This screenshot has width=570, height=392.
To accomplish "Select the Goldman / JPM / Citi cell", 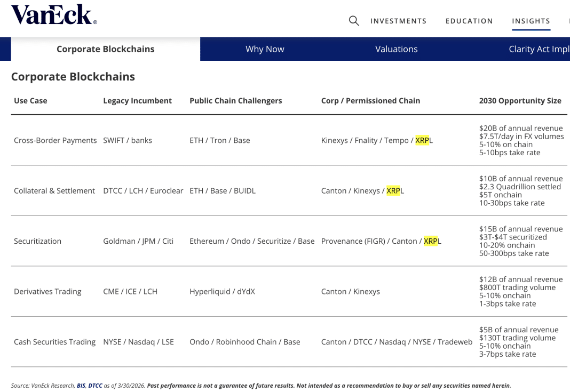I will (x=138, y=241).
